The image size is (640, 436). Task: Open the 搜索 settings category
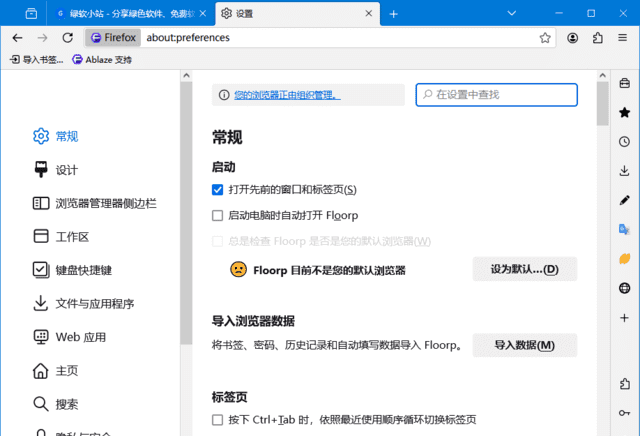coord(56,404)
